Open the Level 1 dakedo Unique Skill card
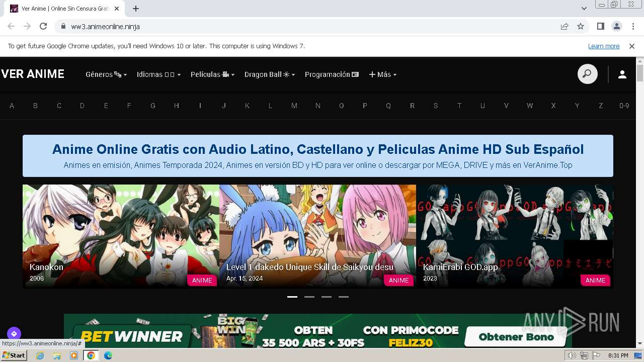The height and width of the screenshot is (362, 644). click(x=317, y=236)
